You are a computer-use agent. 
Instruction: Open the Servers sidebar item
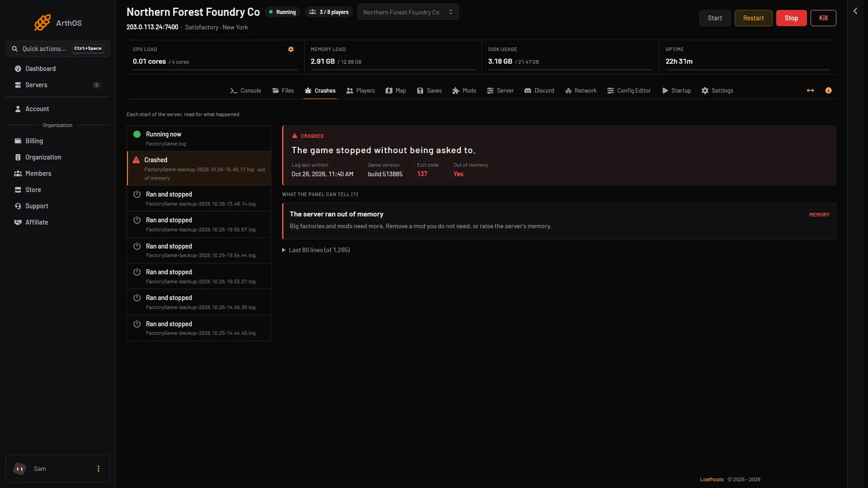(x=57, y=85)
